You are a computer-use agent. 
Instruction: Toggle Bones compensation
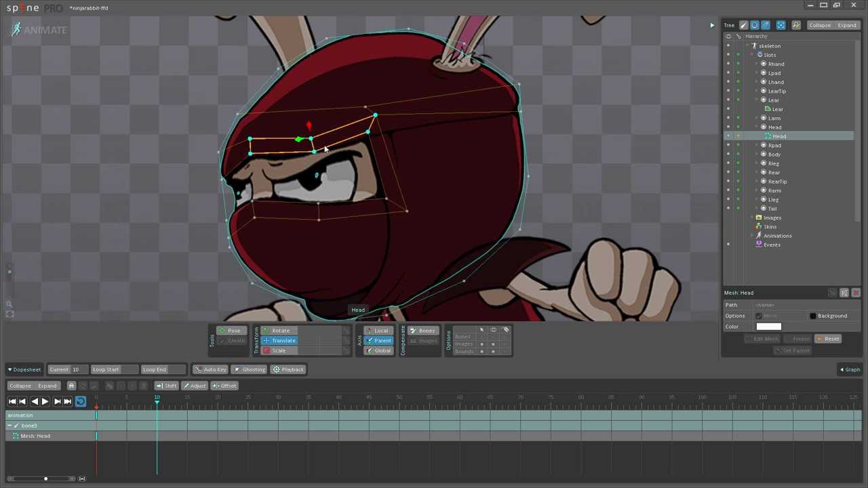(423, 331)
